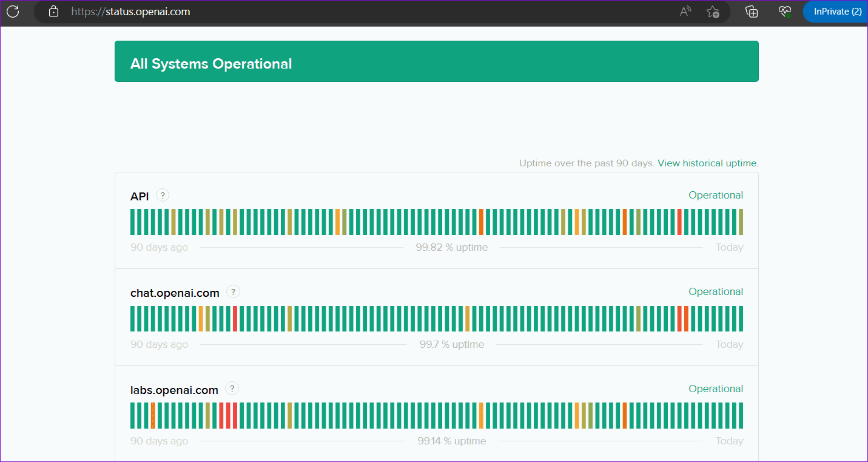Reload the page with the refresh icon

[13, 11]
